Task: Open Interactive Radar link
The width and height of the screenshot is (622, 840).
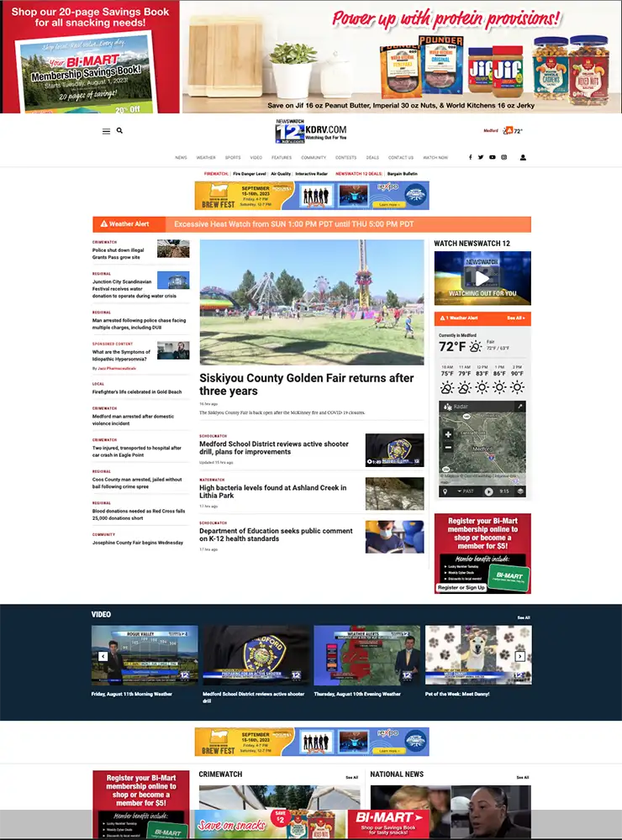Action: (x=312, y=174)
